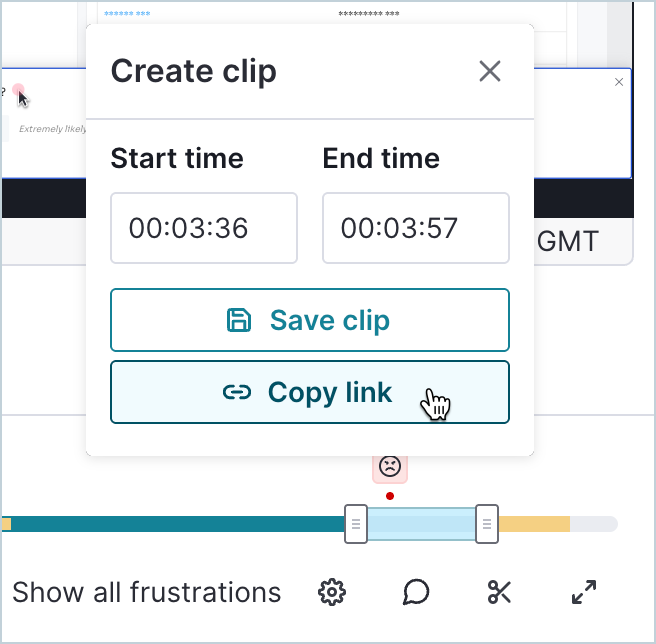Open comments speech bubble icon

pos(416,592)
